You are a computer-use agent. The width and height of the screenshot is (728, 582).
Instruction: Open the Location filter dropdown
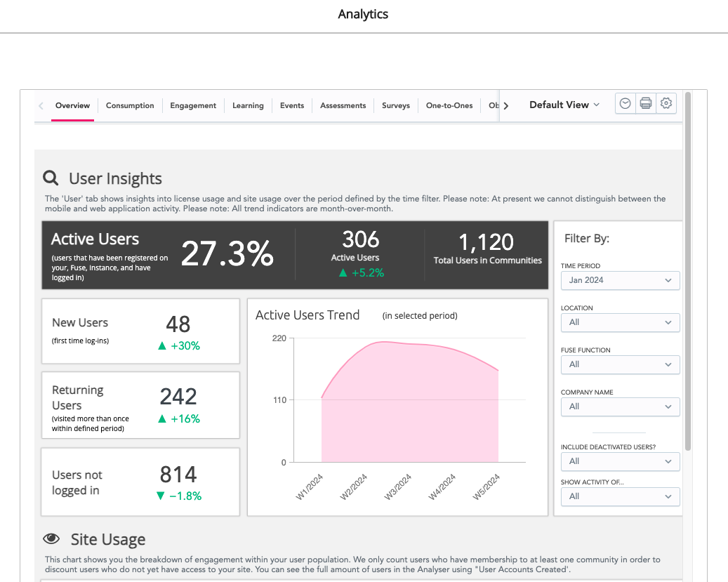pyautogui.click(x=620, y=322)
